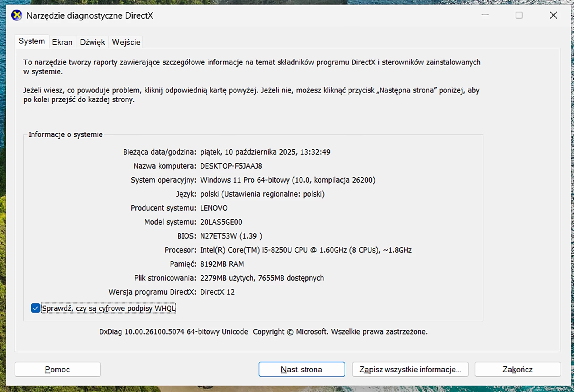This screenshot has height=392, width=574.
Task: Click 'Zapisz wszystkie informacje...' button
Action: tap(410, 369)
